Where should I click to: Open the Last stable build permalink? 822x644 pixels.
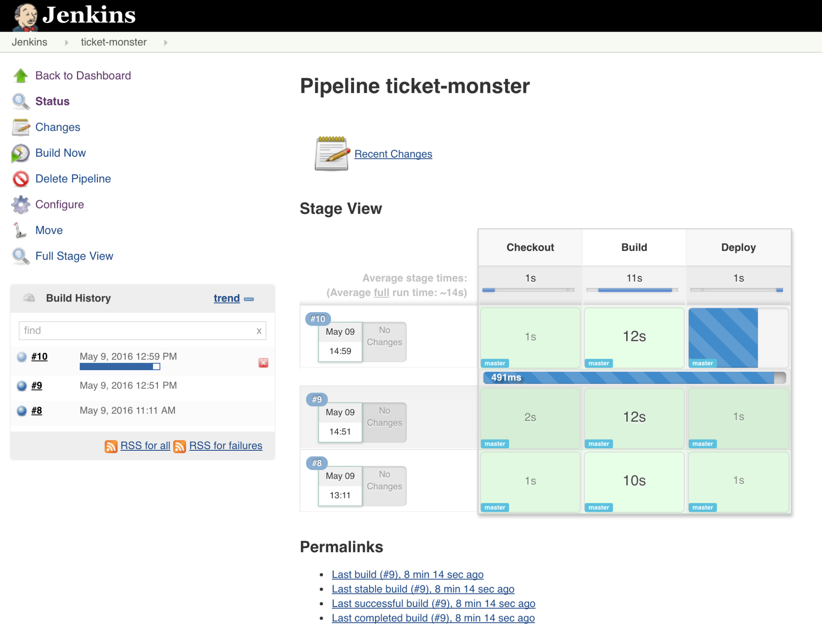point(423,589)
